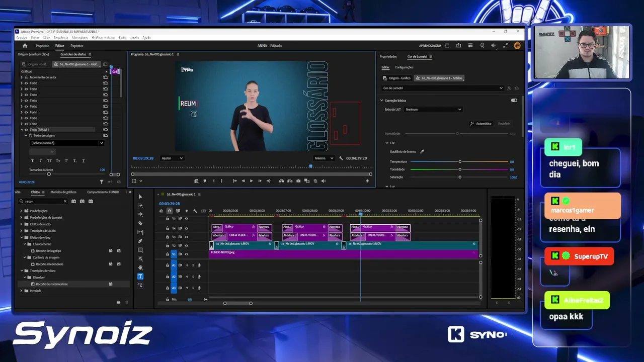
Task: Toggle V1 track targeting
Action: [174, 254]
